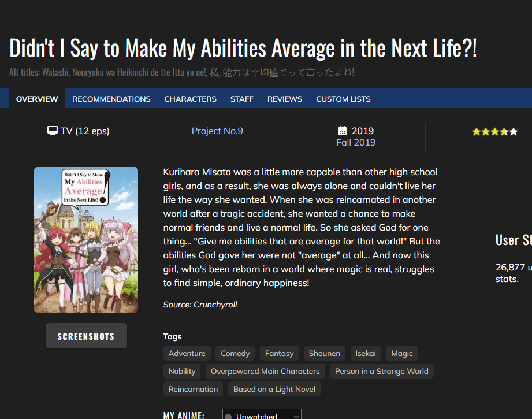Follow the Project No.9 studio link
The height and width of the screenshot is (419, 532).
[x=217, y=131]
